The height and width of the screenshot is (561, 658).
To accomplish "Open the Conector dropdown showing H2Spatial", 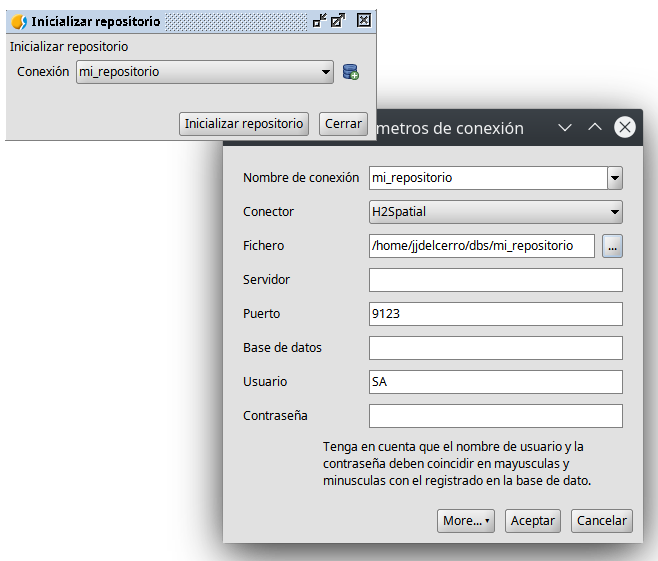I will (x=615, y=212).
